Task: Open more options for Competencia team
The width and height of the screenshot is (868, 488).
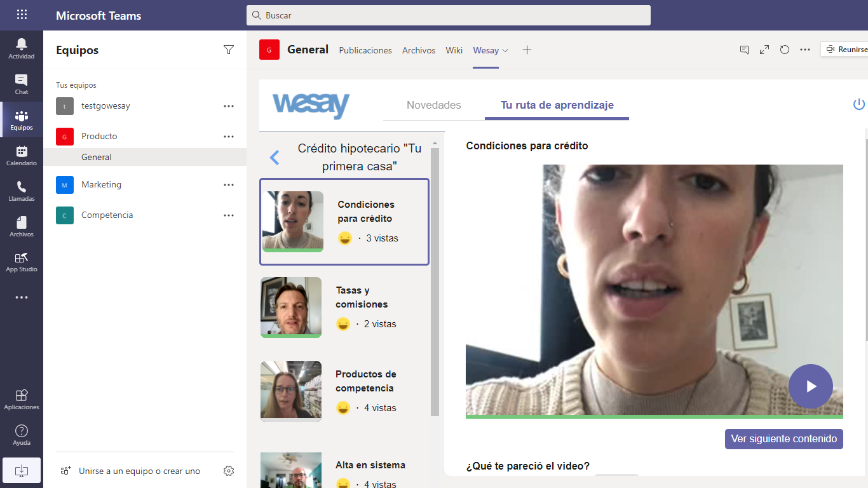Action: [x=229, y=215]
